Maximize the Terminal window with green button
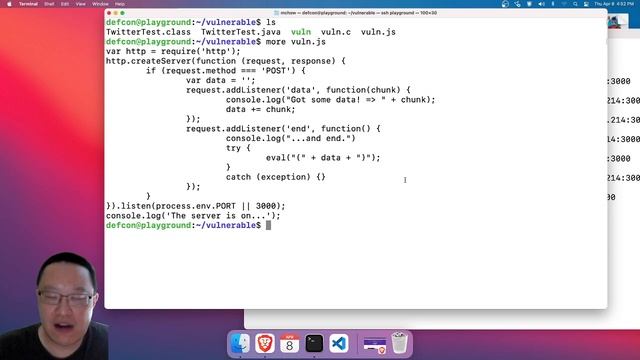Image resolution: width=640 pixels, height=360 pixels. [x=122, y=13]
